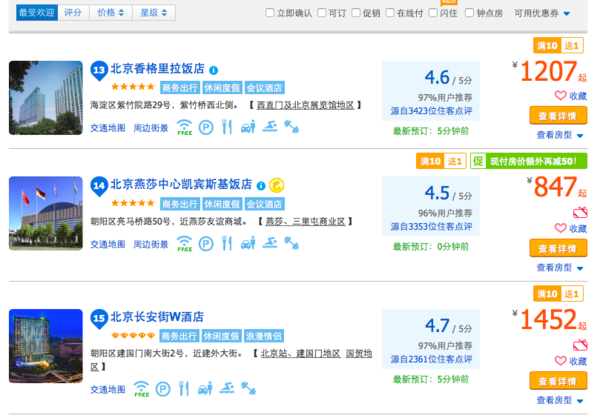
Task: Click gold badge icon beside Kempinski hotel name
Action: coord(276,185)
